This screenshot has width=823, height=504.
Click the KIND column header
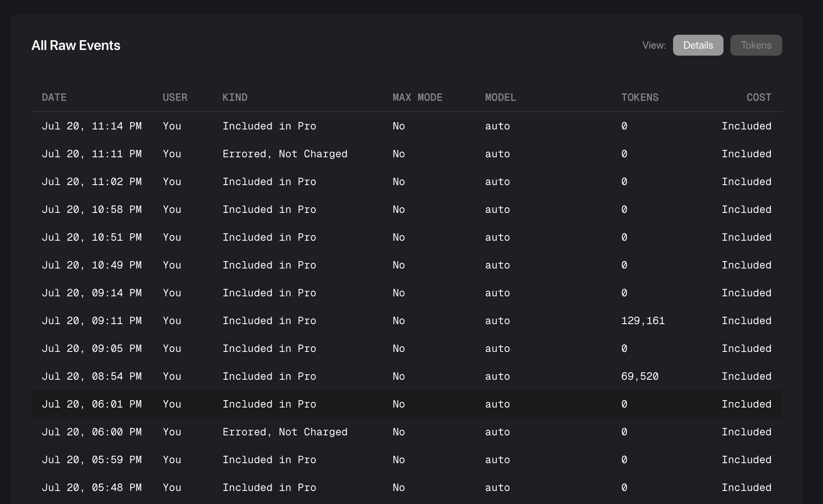pyautogui.click(x=235, y=97)
